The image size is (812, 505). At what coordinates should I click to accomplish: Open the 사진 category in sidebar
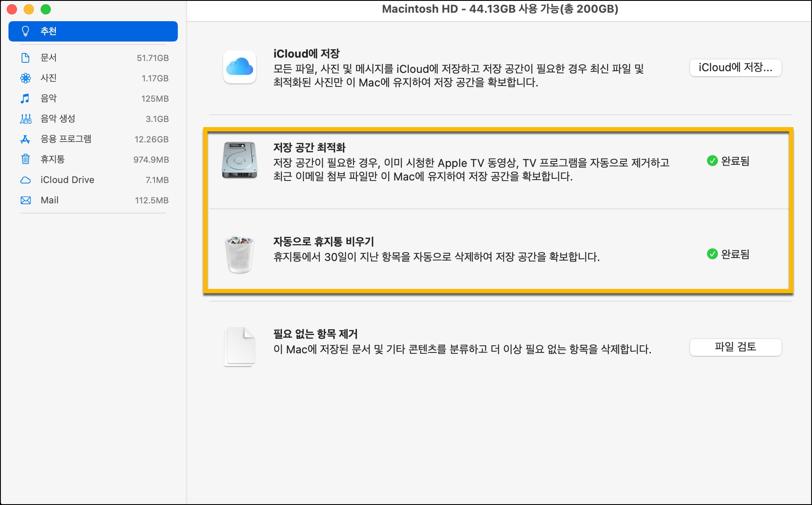[93, 78]
